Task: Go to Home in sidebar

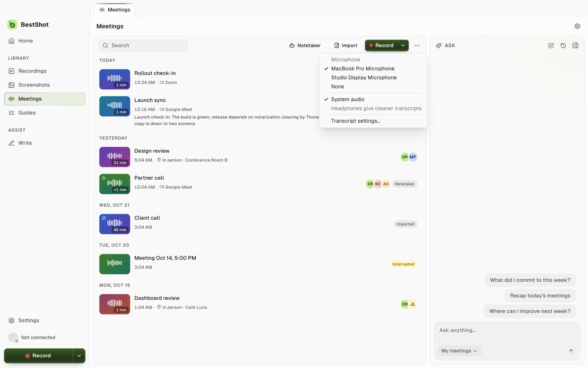Action: point(45,41)
